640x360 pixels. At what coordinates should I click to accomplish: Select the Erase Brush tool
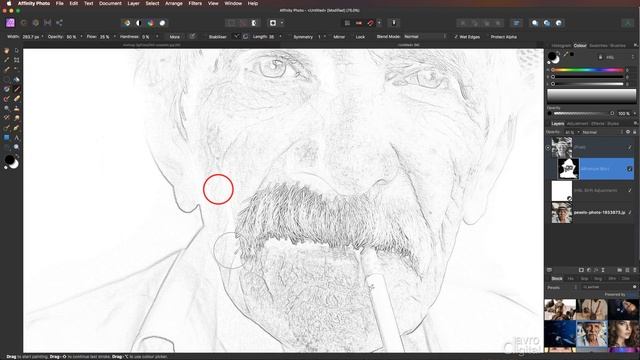point(17,98)
